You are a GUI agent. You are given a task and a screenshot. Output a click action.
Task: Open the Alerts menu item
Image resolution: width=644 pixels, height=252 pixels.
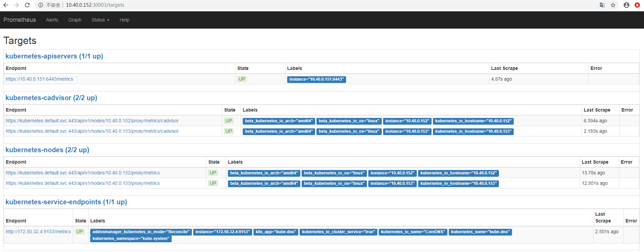(52, 20)
